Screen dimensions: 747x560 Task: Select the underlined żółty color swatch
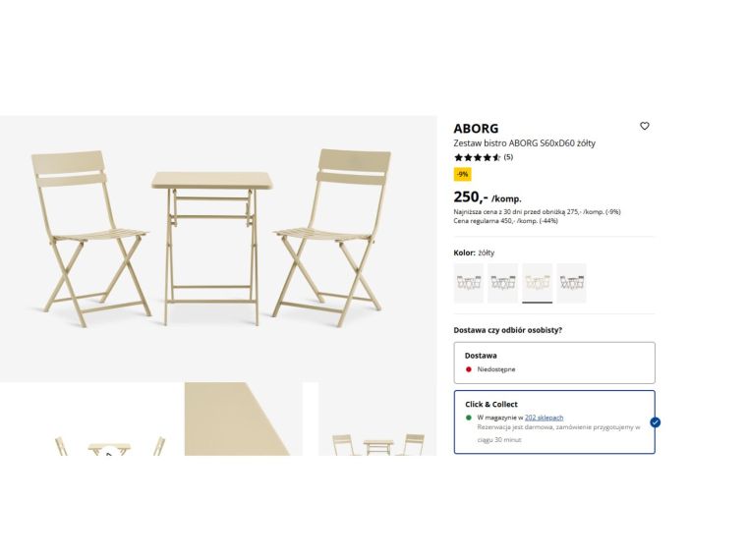pos(537,283)
